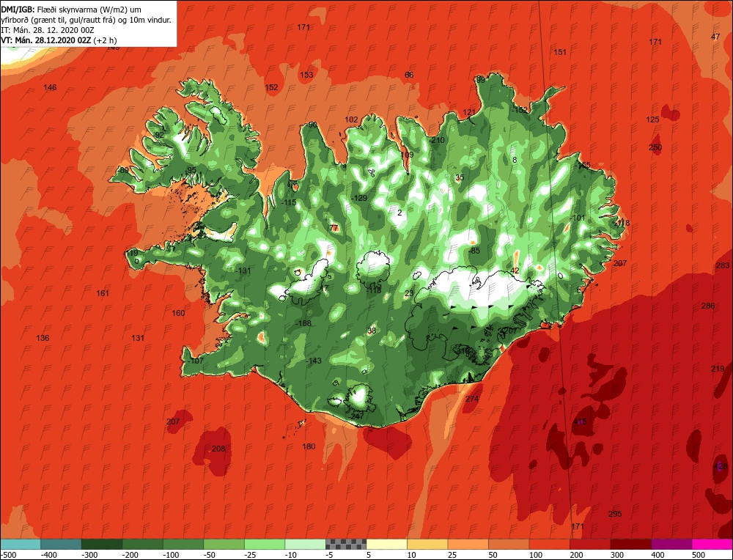Click the map value '153'
This screenshot has width=733, height=560.
coord(306,75)
